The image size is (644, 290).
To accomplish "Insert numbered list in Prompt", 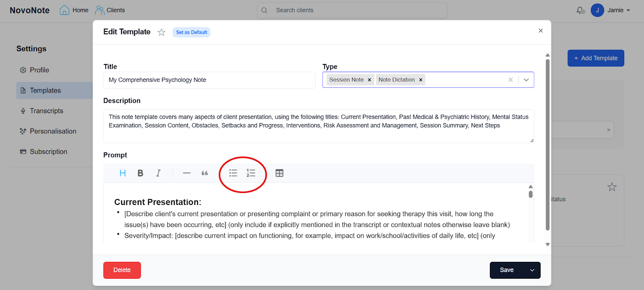I will (x=251, y=173).
